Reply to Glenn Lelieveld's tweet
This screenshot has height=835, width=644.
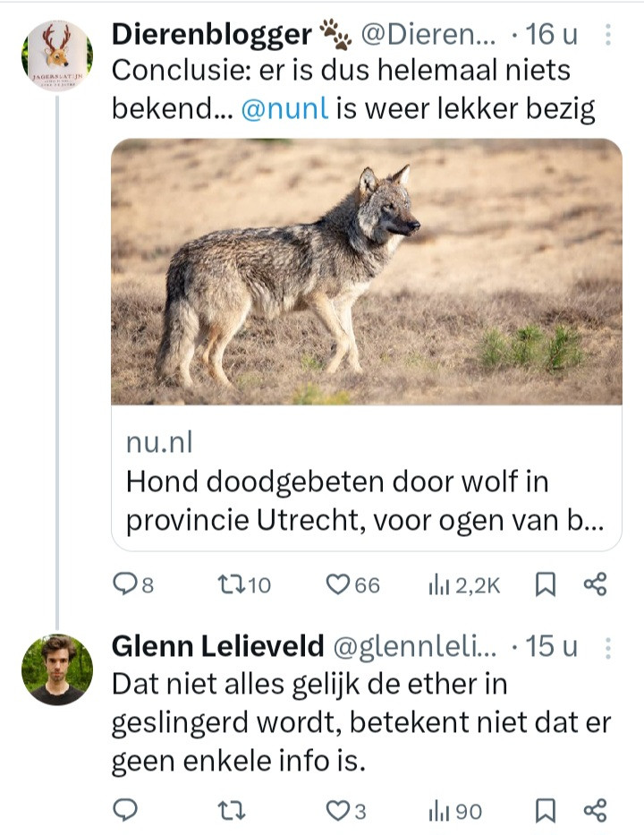[x=125, y=811]
